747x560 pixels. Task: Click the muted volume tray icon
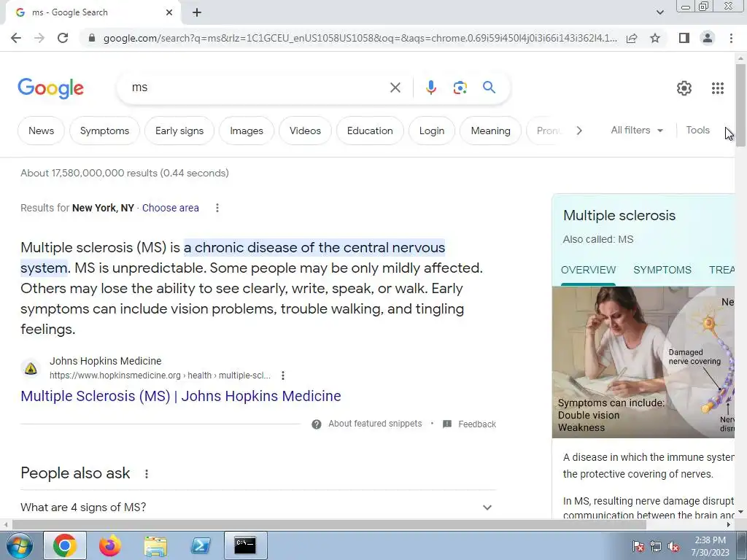(673, 547)
